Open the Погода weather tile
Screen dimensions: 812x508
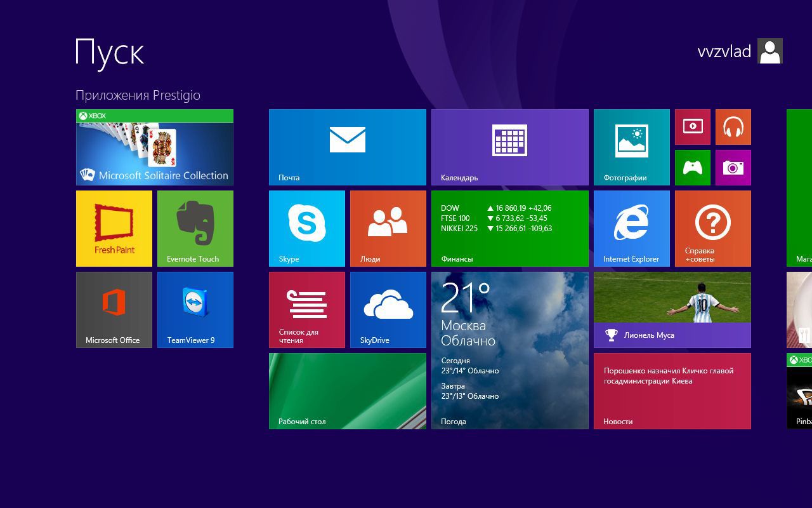510,351
